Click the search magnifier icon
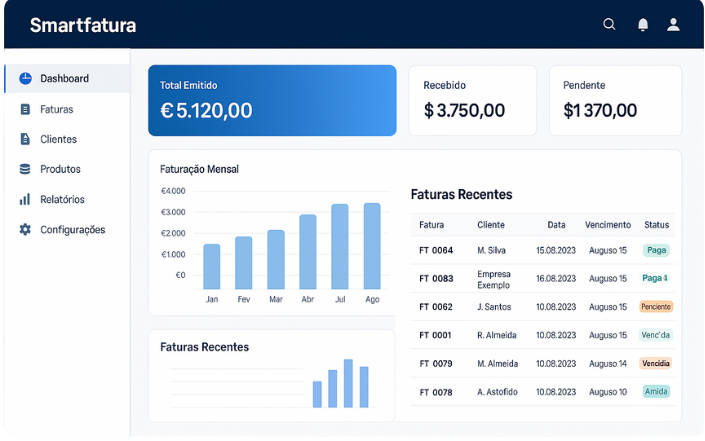The width and height of the screenshot is (705, 441). [609, 25]
